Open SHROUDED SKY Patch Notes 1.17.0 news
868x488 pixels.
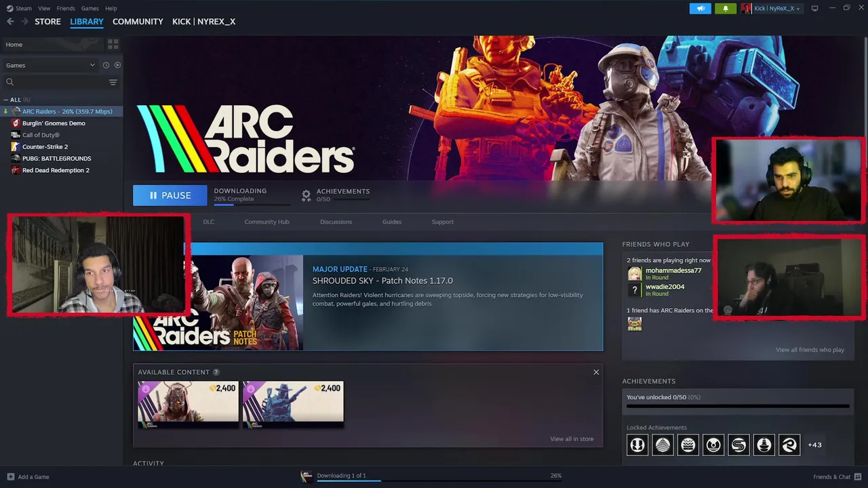coord(382,281)
